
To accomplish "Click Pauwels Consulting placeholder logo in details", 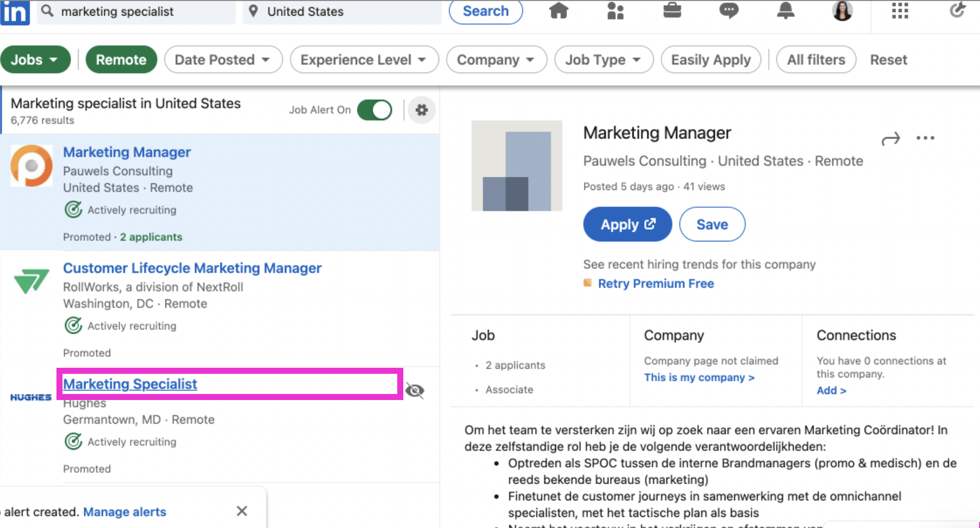I will (517, 165).
